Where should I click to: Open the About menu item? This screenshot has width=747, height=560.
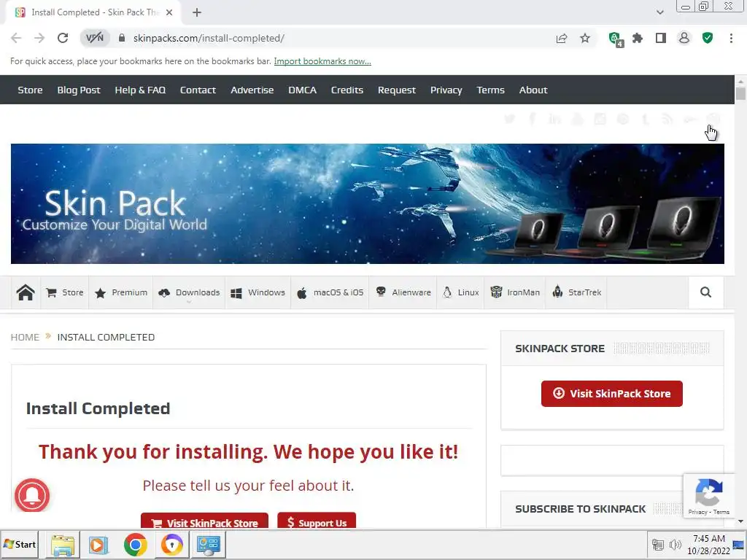pos(533,90)
